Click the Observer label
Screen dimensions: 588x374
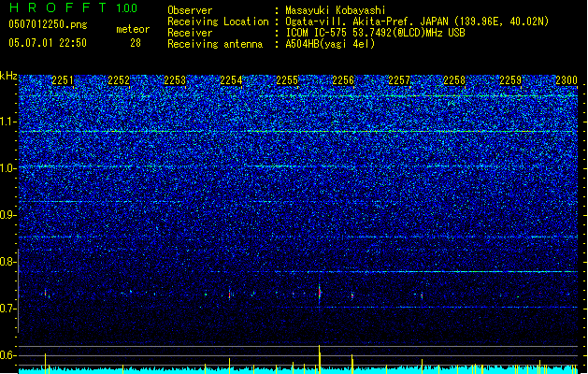tap(190, 10)
